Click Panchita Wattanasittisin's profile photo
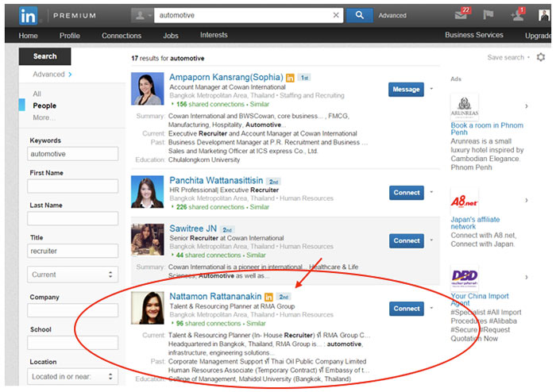Image resolution: width=556 pixels, height=392 pixels. click(x=148, y=191)
